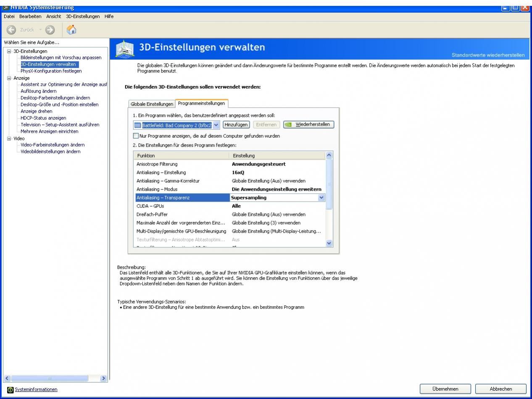Switch to the Globale Einstellungen tab
The height and width of the screenshot is (399, 532).
point(152,104)
